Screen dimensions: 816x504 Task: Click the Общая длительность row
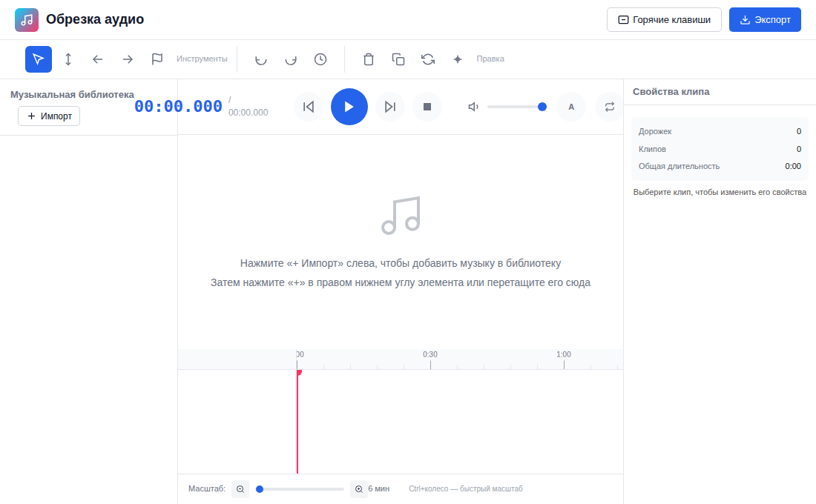[x=720, y=167]
